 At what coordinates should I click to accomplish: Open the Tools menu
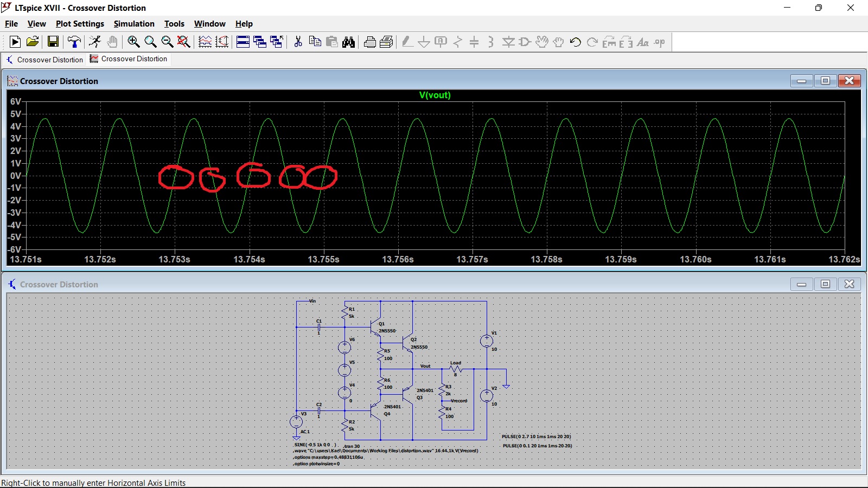(x=174, y=24)
